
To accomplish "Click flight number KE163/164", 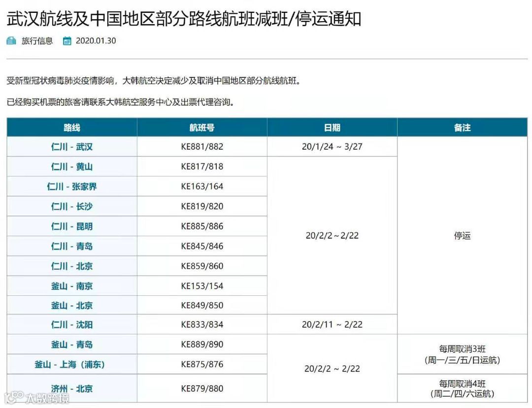I will tap(202, 187).
